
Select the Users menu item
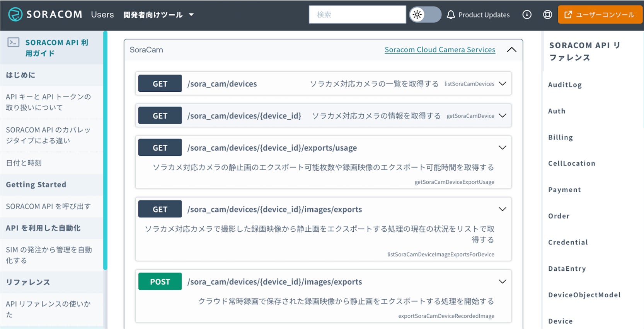102,15
